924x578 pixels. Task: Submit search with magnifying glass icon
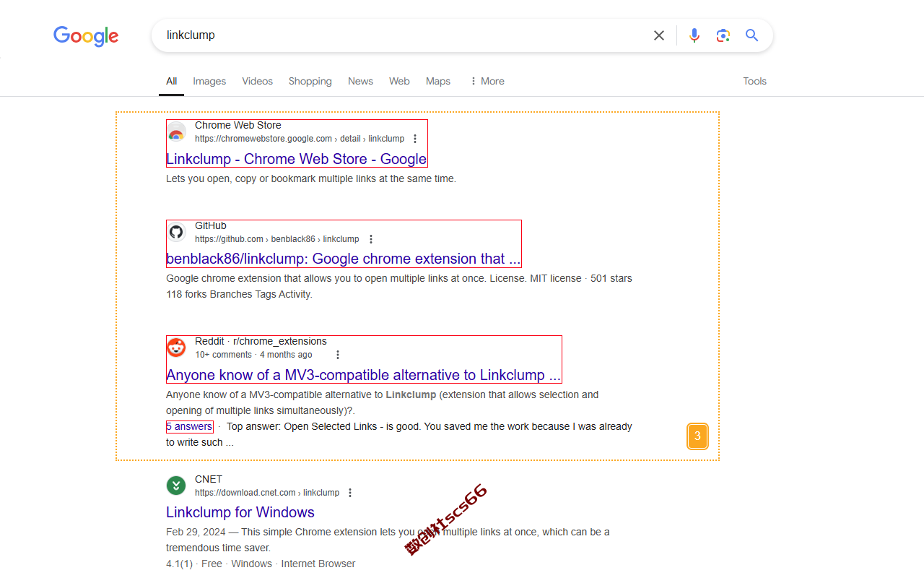pos(752,35)
